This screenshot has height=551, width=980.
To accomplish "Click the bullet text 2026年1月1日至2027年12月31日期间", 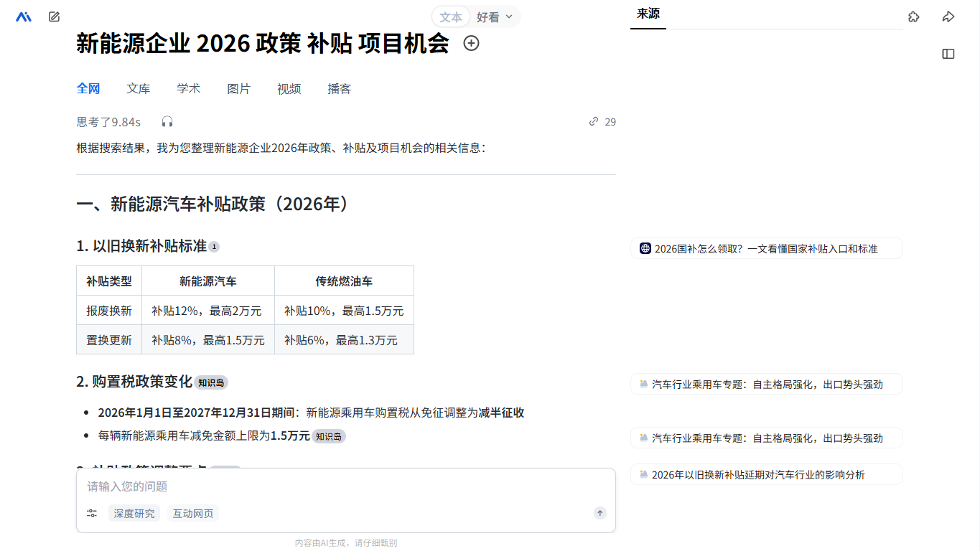I will (x=197, y=413).
